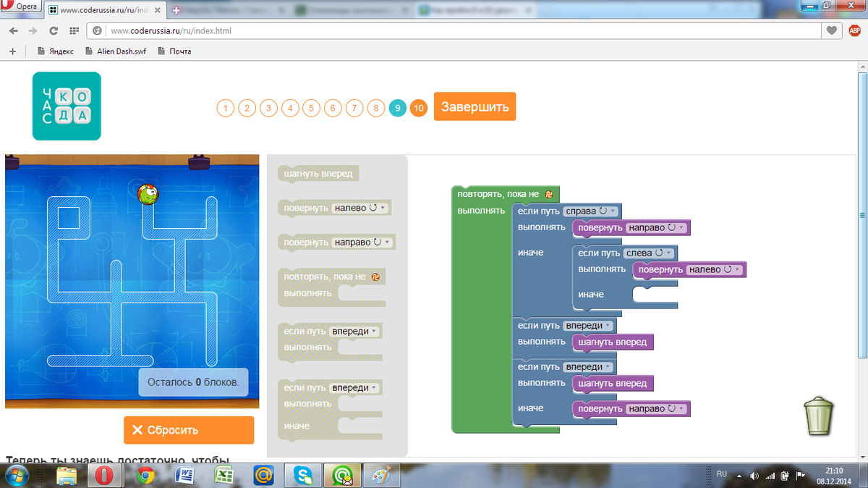Go to level 4
Image resolution: width=868 pixels, height=488 pixels.
point(290,109)
